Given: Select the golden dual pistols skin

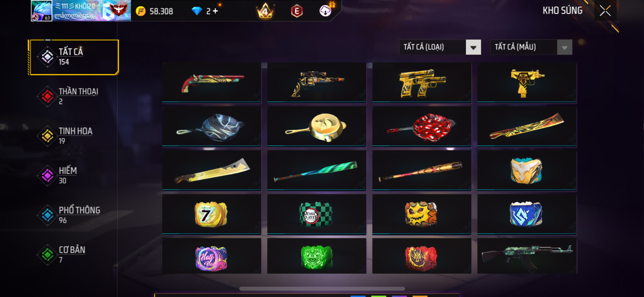Looking at the screenshot, I should [422, 83].
